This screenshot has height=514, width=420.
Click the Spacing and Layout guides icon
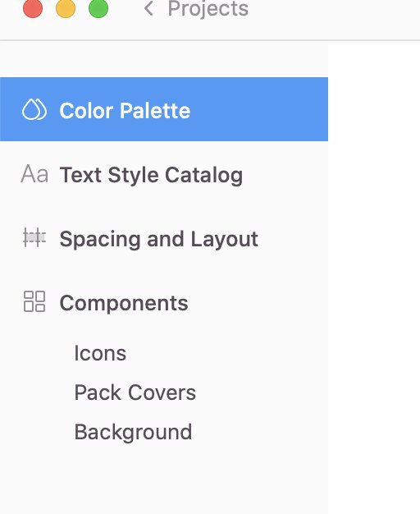tap(34, 237)
